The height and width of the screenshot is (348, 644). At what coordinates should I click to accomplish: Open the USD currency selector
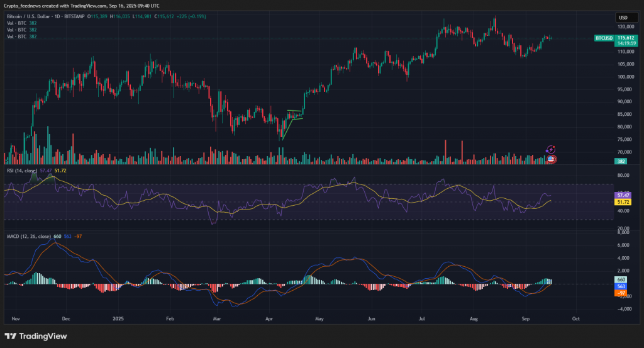coord(624,18)
